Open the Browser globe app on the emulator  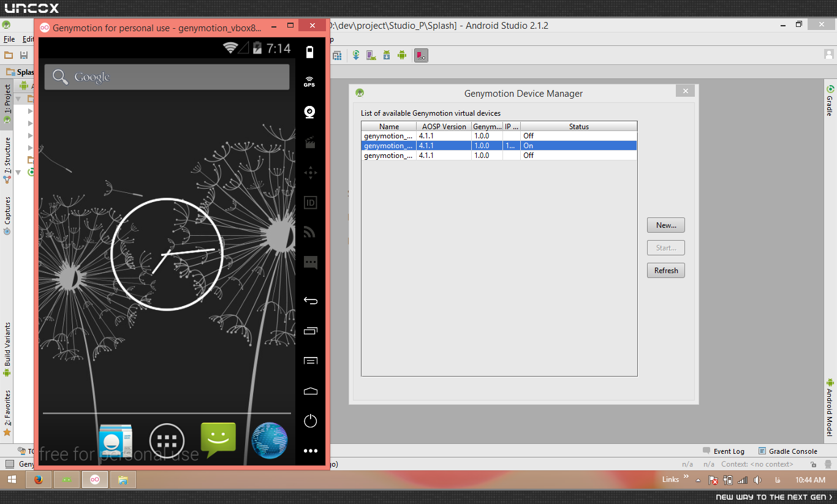270,441
